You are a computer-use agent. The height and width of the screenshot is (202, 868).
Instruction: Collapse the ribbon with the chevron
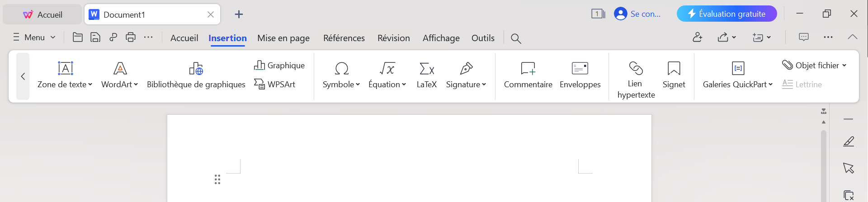point(852,37)
